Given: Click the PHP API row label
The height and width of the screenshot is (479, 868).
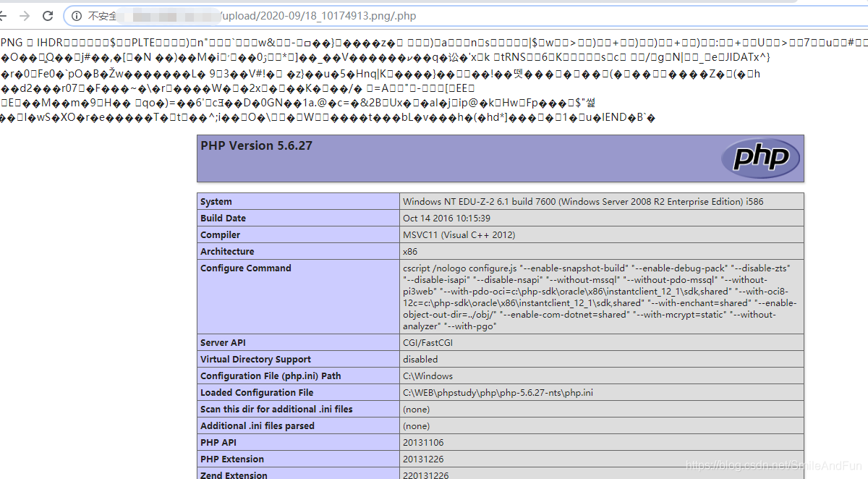Looking at the screenshot, I should click(x=218, y=443).
